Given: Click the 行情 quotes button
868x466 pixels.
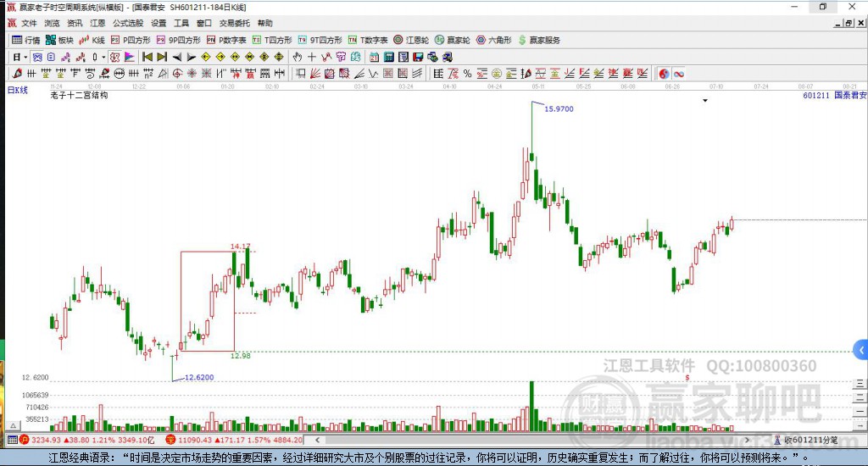Looking at the screenshot, I should 26,40.
